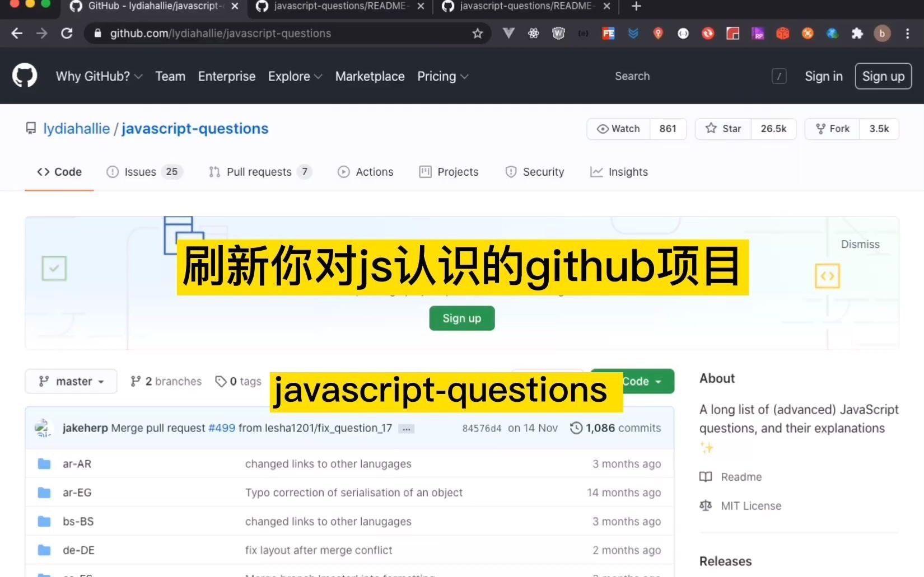Screen dimensions: 924x577
Task: Click the Watch button
Action: coord(618,129)
